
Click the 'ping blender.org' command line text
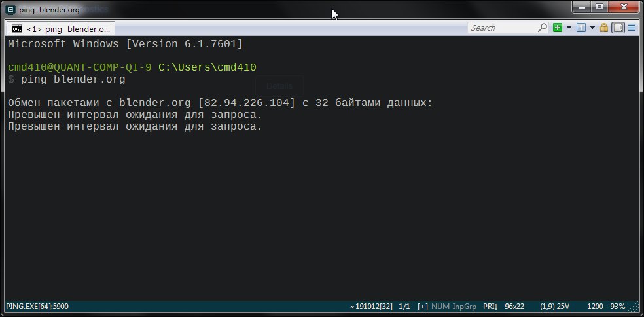point(73,79)
